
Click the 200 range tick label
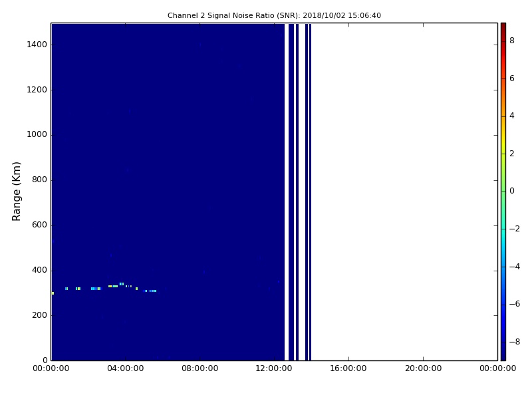point(39,315)
